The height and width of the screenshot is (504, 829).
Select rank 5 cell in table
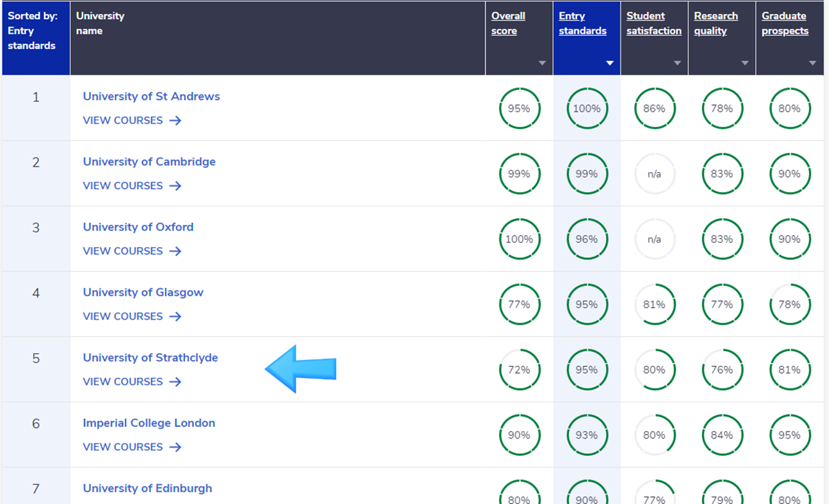[36, 370]
